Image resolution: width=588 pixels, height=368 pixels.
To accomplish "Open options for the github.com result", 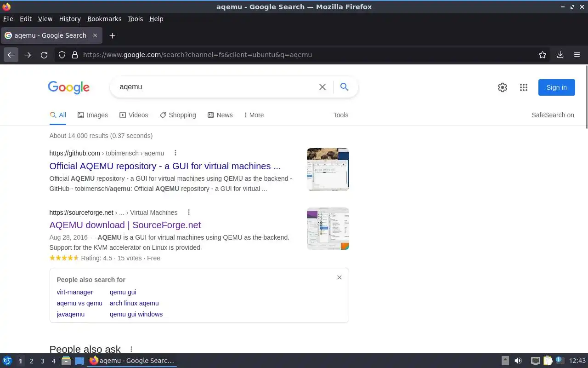I will [x=175, y=153].
